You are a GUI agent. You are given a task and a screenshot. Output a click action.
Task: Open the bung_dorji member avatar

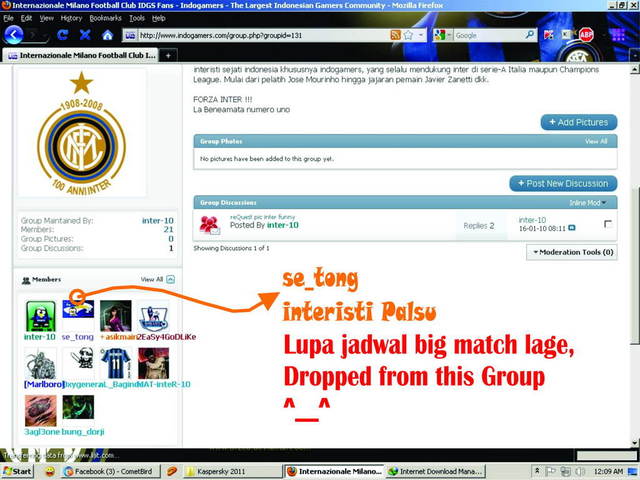[x=78, y=407]
